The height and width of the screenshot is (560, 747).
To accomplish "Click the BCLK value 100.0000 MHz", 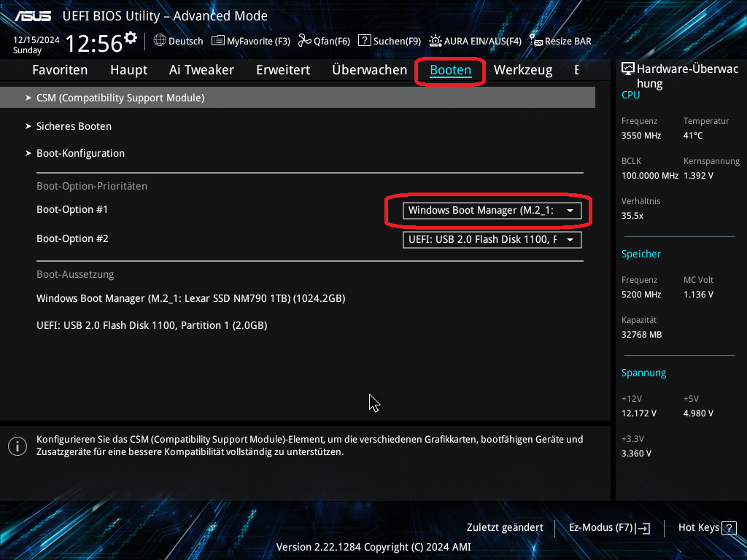I will (650, 176).
